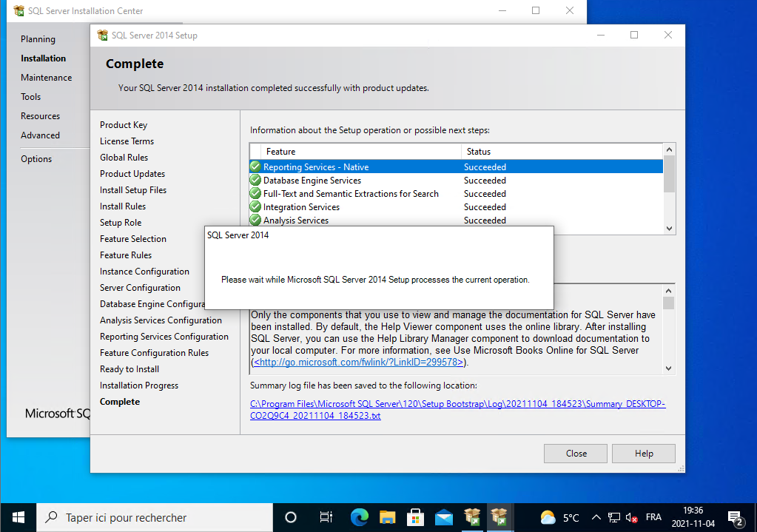Image resolution: width=757 pixels, height=532 pixels.
Task: Click the Help button
Action: point(643,454)
